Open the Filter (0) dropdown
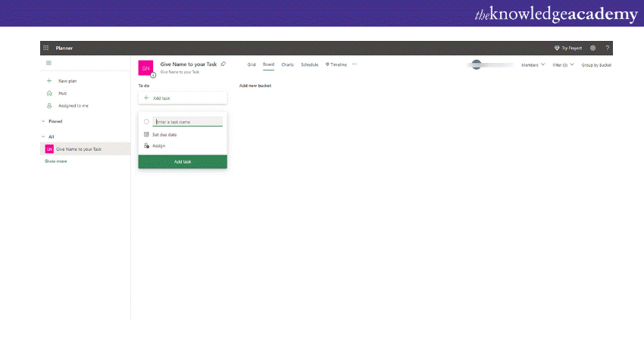The image size is (644, 341). (563, 65)
